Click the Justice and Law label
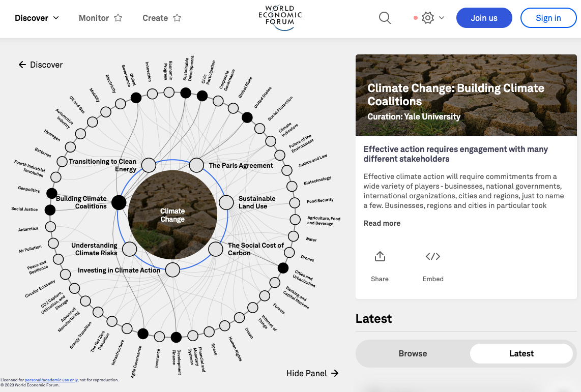Screen dimensions: 581x392 coord(313,161)
